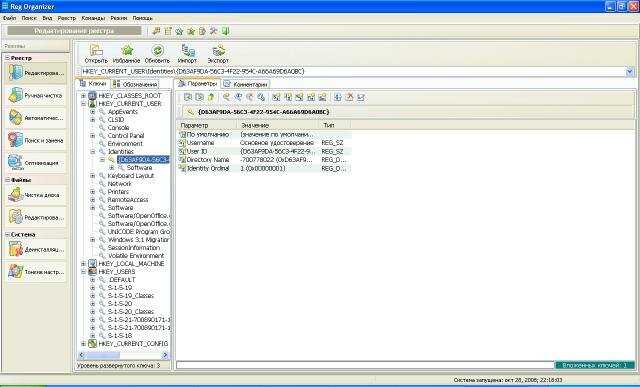Open Поиск и замена in the sidebar
Viewport: 640px width, 387px height.
[36, 140]
